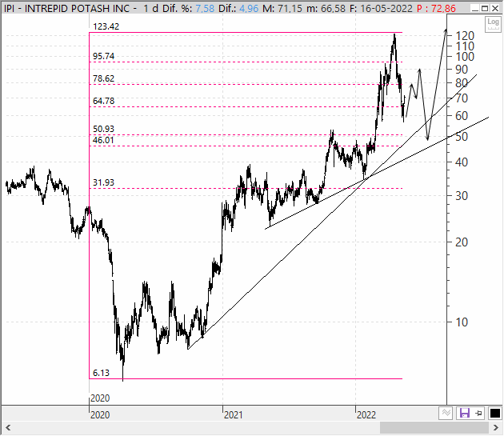Image resolution: width=504 pixels, height=436 pixels.
Task: Click the 30 price axis label
Action: point(462,195)
